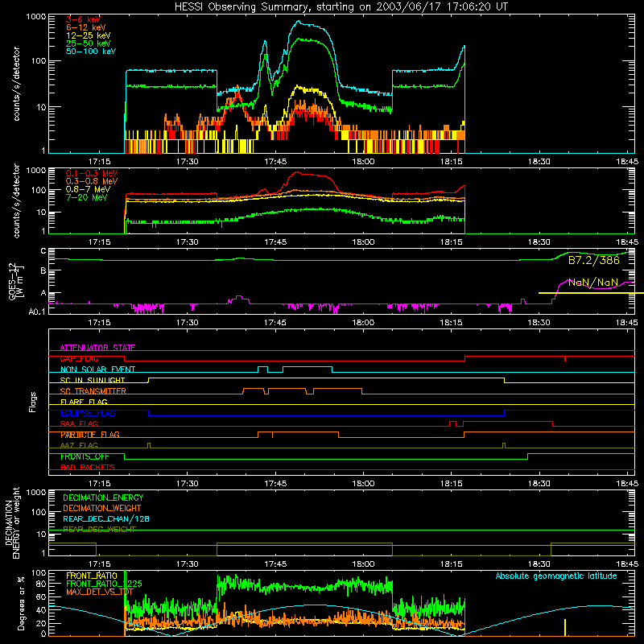Click the NaN/NaN GOES annotation
Screen dimensions: 644x644
click(x=593, y=283)
